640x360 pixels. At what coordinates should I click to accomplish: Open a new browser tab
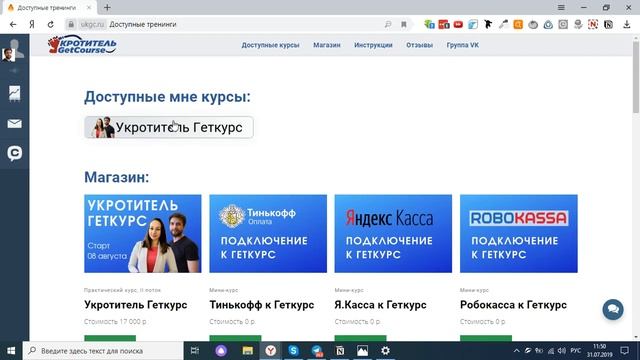(107, 7)
